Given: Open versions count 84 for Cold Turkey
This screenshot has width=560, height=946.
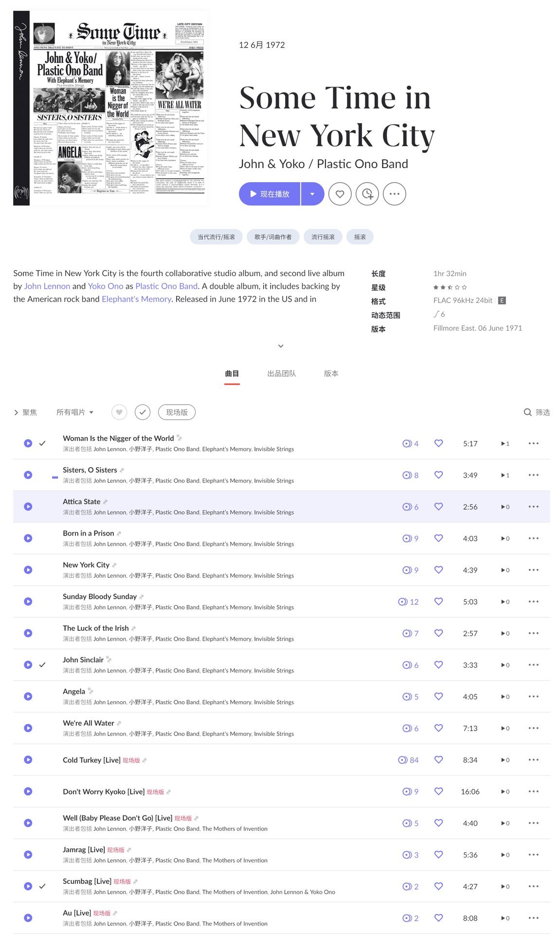Looking at the screenshot, I should click(408, 760).
